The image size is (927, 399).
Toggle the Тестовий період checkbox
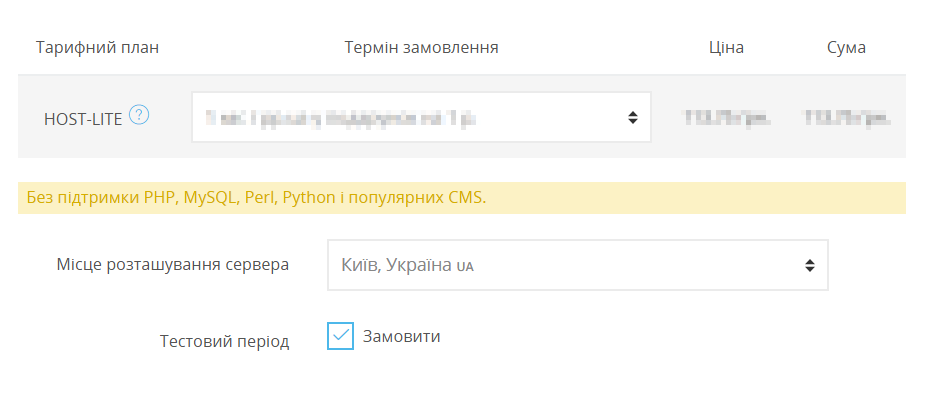click(340, 336)
